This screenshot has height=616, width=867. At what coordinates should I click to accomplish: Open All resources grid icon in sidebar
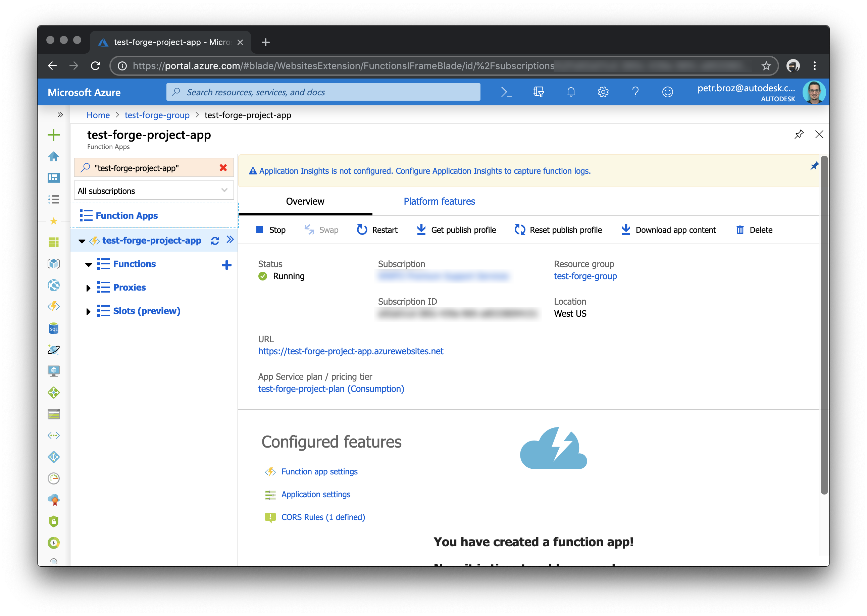[53, 242]
